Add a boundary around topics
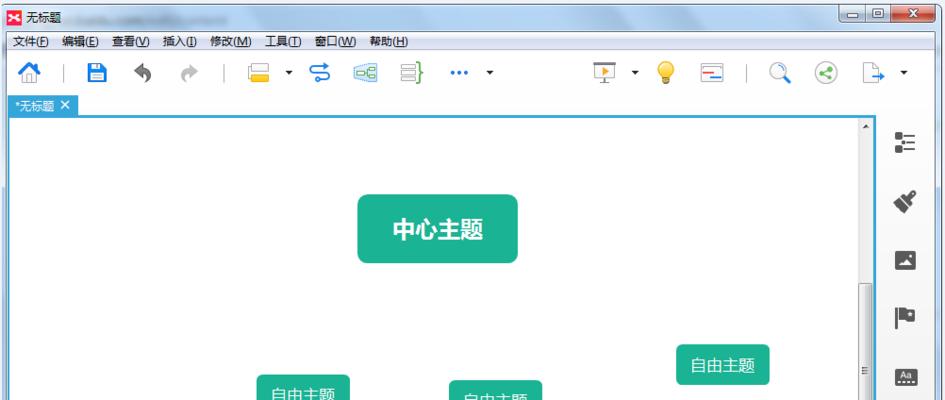945x400 pixels. 365,72
